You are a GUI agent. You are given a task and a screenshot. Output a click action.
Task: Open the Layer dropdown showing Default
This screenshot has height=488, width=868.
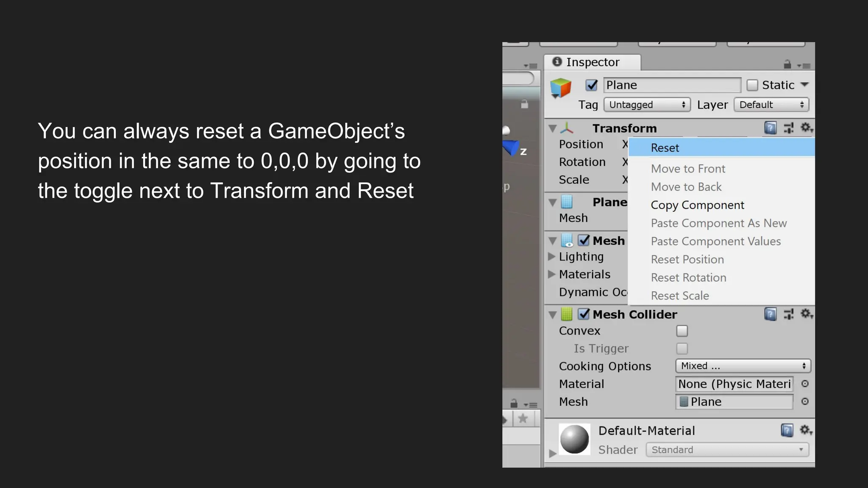pyautogui.click(x=771, y=105)
